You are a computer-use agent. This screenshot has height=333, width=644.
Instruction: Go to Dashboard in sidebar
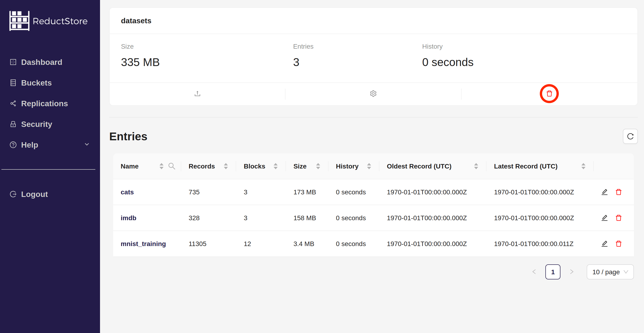coord(42,62)
